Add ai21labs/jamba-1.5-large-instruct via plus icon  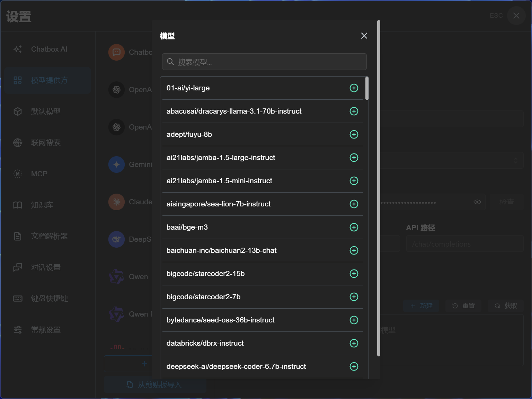point(354,158)
